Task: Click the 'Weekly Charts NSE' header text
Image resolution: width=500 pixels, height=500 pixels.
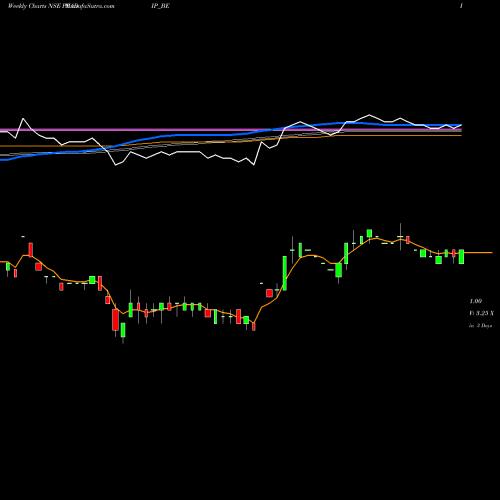Action: coord(34,6)
